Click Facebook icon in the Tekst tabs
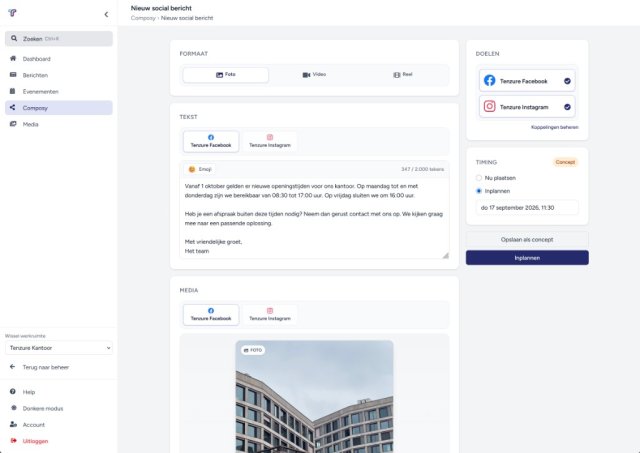Image resolution: width=640 pixels, height=453 pixels. pos(211,137)
